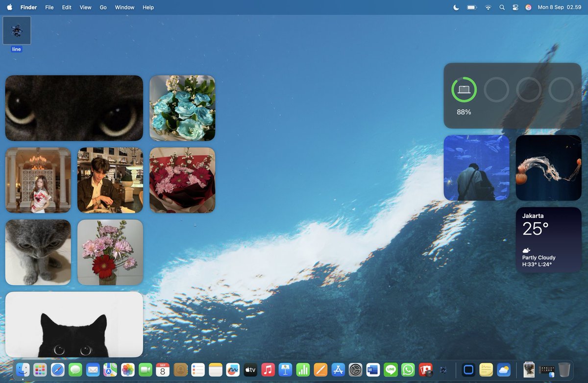Viewport: 588px width, 383px height.
Task: Open the Finder menu
Action: pos(29,7)
